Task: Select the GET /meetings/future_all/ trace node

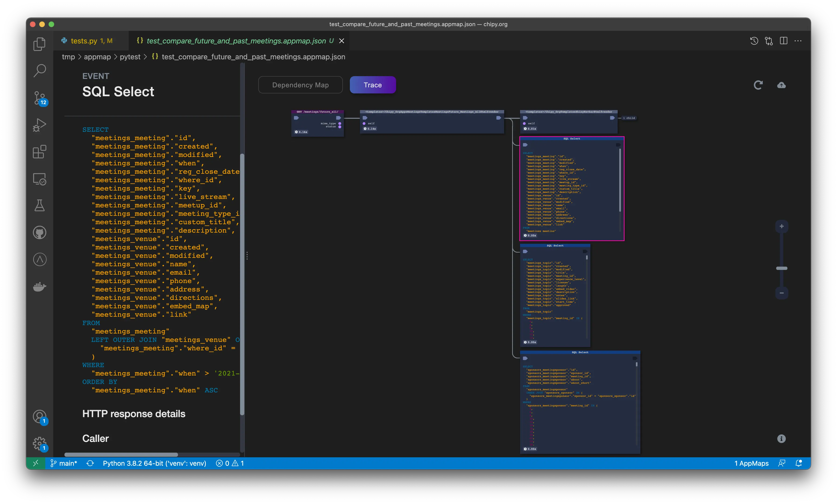Action: pyautogui.click(x=317, y=123)
